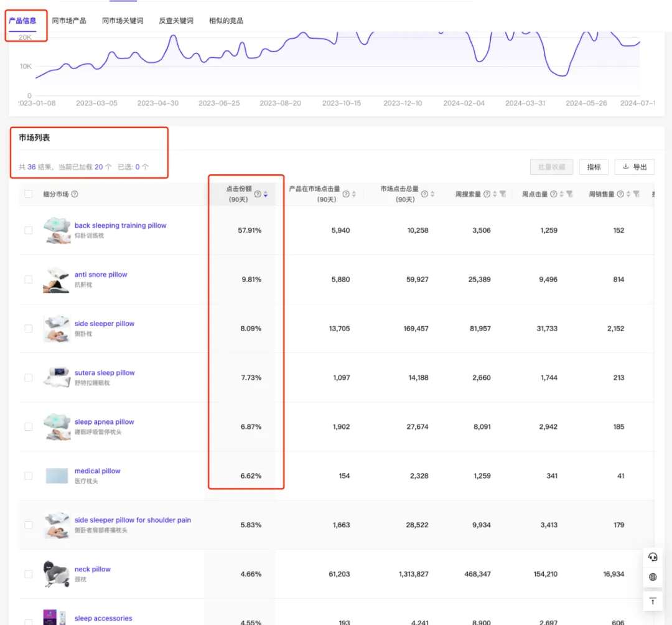The width and height of the screenshot is (672, 625).
Task: Click the help icon beside 细分市场 header
Action: [x=75, y=194]
